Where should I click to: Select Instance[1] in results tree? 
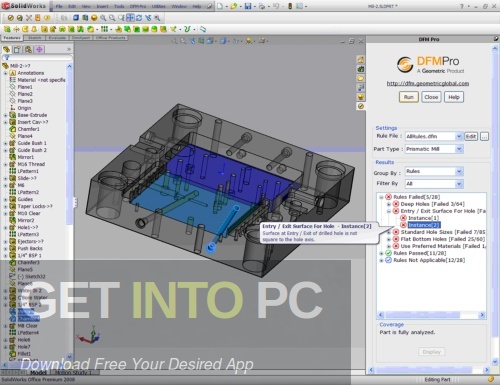424,218
